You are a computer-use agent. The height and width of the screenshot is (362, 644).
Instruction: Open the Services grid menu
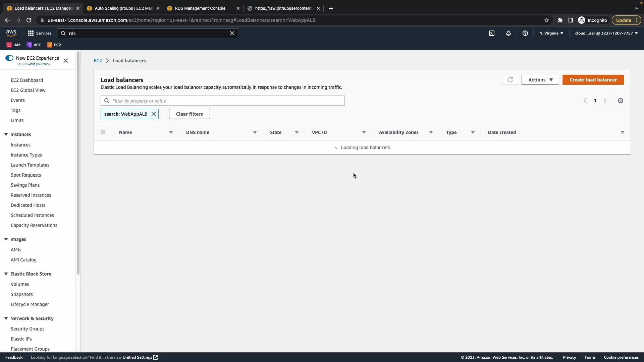[x=39, y=33]
